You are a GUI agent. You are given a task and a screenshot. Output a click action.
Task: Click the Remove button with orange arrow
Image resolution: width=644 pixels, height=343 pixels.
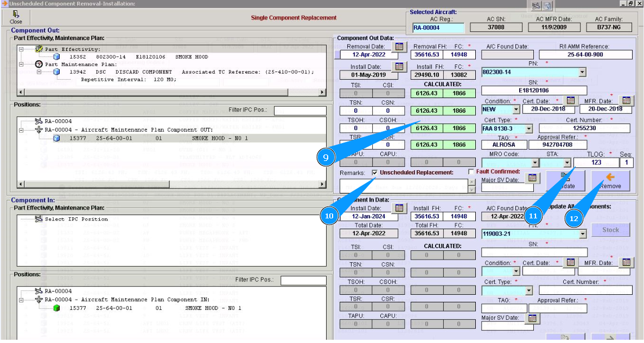[610, 180]
